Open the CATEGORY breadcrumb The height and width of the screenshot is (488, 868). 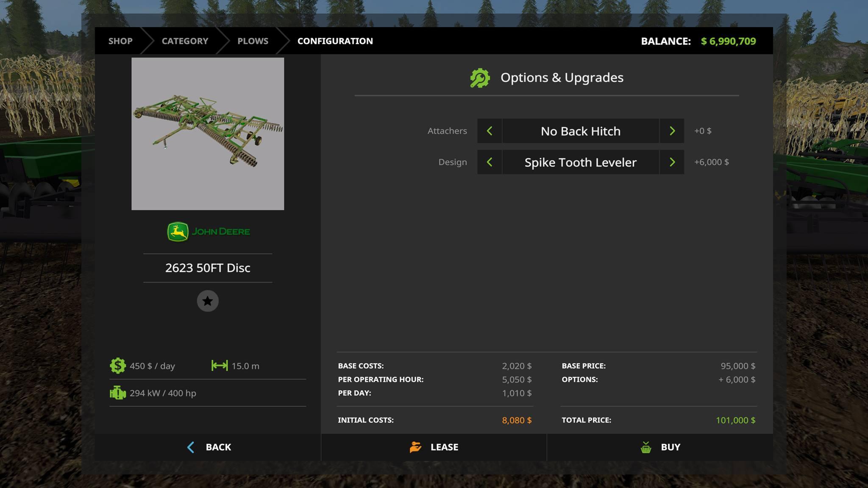coord(185,41)
